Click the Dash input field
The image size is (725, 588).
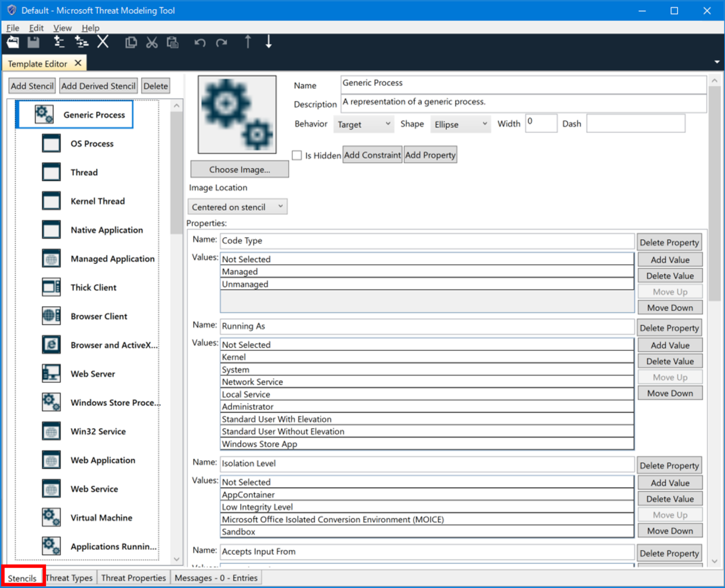point(636,124)
